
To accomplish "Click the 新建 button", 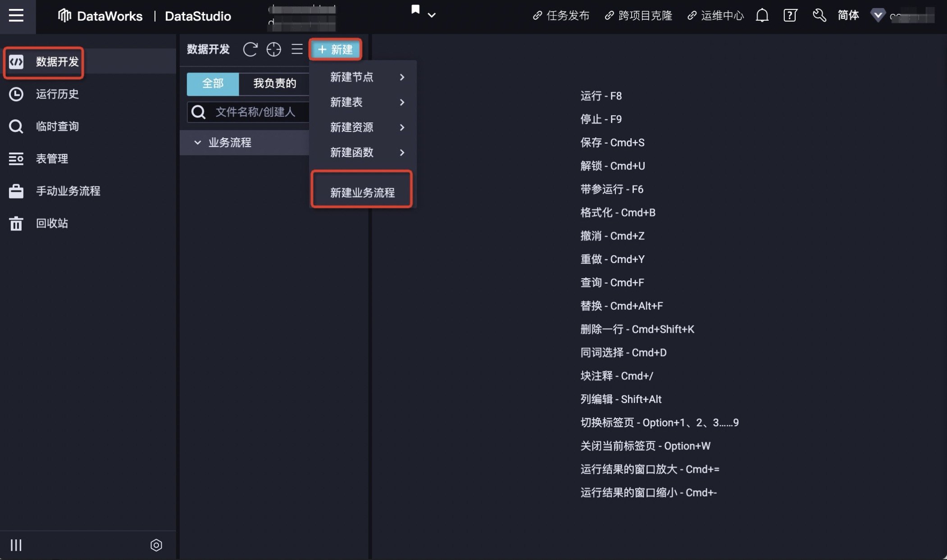I will (x=335, y=50).
